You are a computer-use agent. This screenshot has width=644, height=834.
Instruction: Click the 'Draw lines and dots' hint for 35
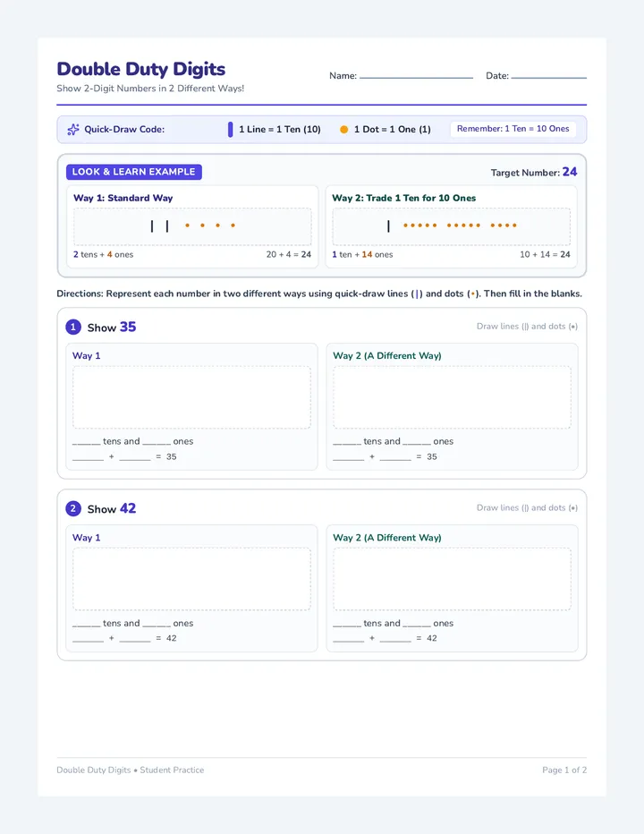click(527, 326)
